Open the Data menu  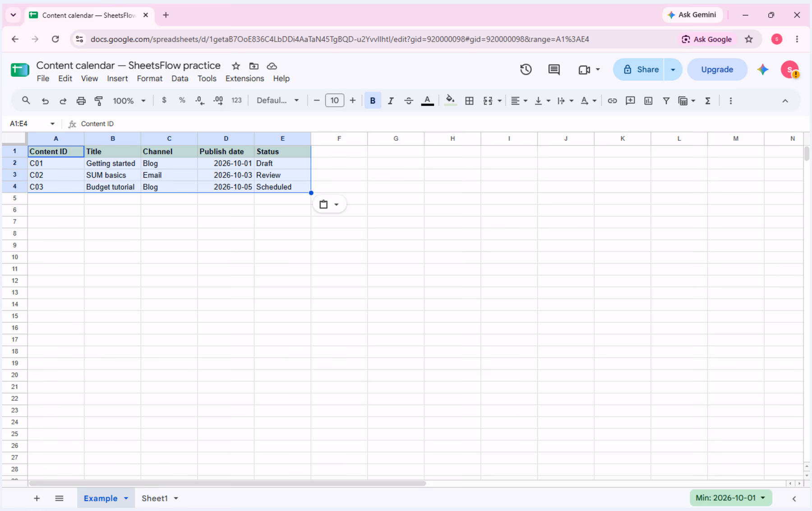pyautogui.click(x=180, y=79)
